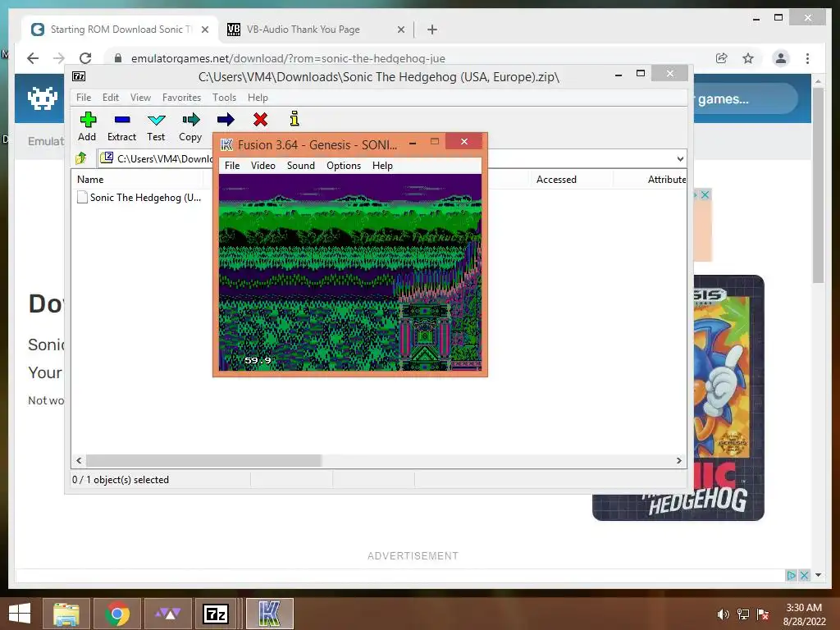Click the network tray icon
The width and height of the screenshot is (840, 630).
(743, 614)
